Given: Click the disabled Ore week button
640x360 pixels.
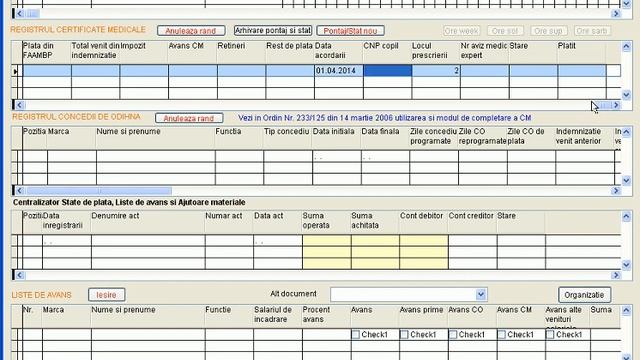Looking at the screenshot, I should click(x=461, y=31).
